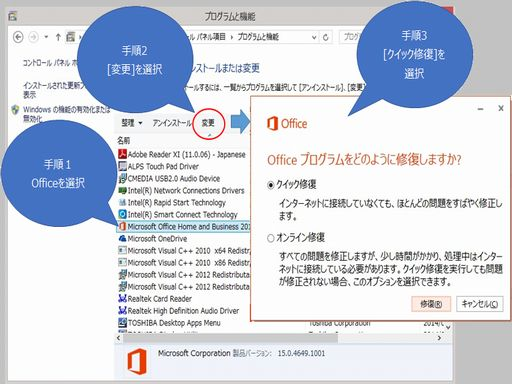The width and height of the screenshot is (512, 384).
Task: Click the CMEDIA USB2.0 Audio icon
Action: [x=122, y=178]
